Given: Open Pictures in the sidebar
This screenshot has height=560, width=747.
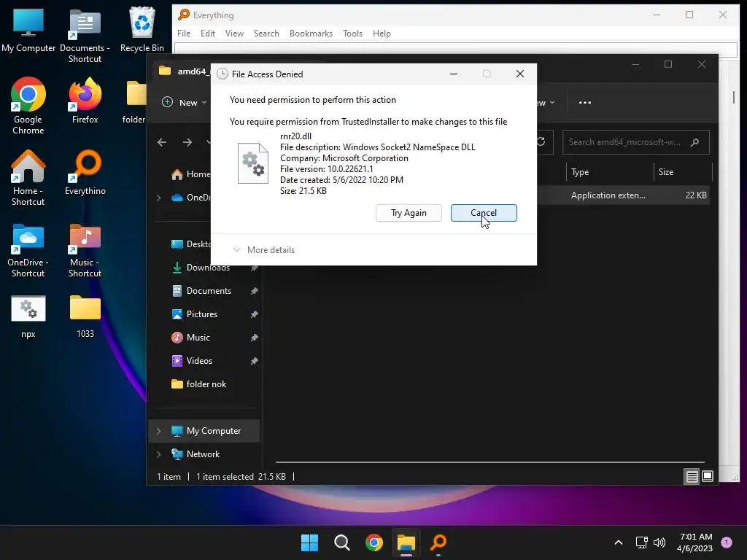Looking at the screenshot, I should coord(201,314).
